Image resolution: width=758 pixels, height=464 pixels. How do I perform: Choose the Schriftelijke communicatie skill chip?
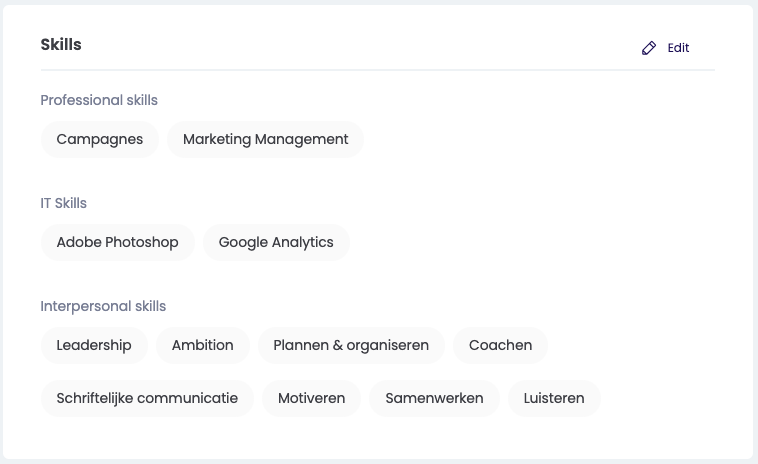(x=147, y=398)
